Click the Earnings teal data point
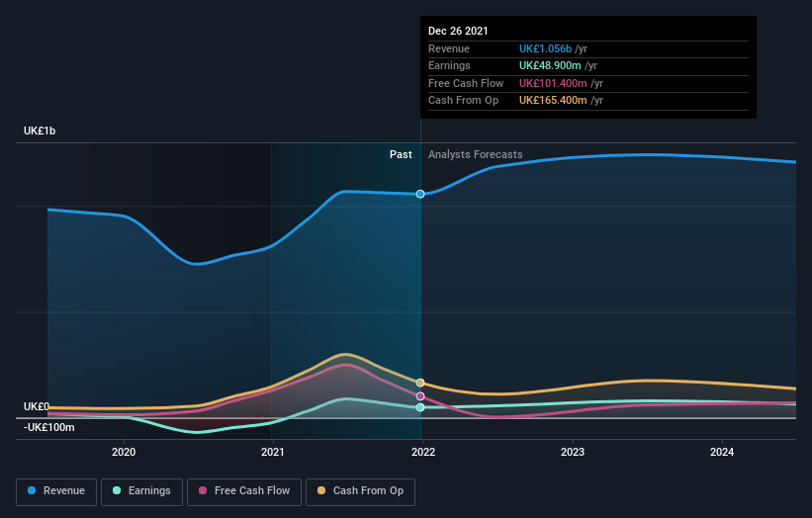The height and width of the screenshot is (518, 812). click(x=420, y=407)
